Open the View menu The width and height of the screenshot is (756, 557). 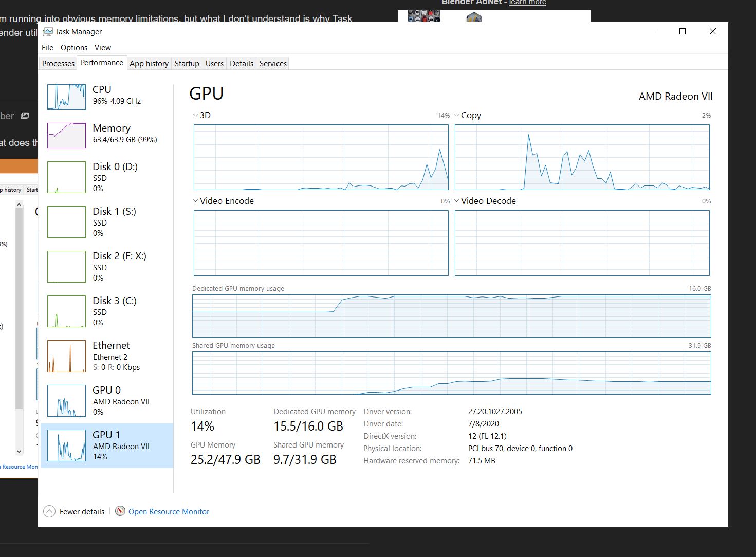[x=103, y=47]
